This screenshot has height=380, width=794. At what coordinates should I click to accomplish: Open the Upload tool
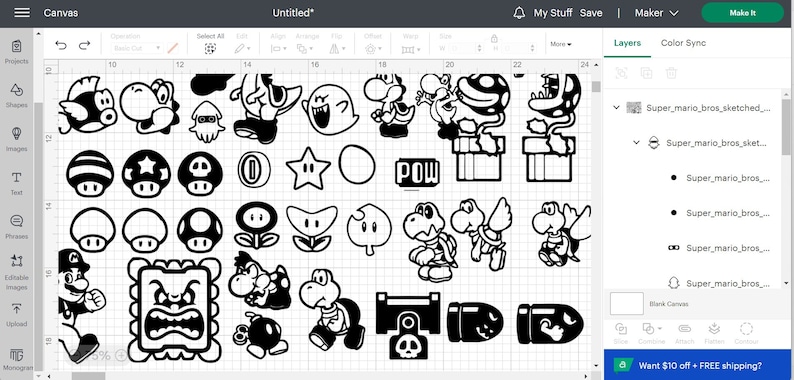[16, 315]
